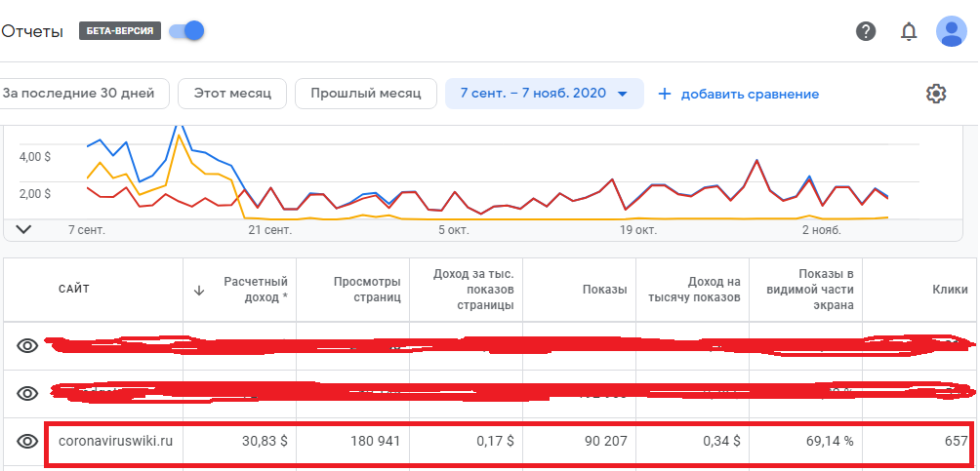
Task: Click the coronaviruswiki.ru site name
Action: point(115,441)
